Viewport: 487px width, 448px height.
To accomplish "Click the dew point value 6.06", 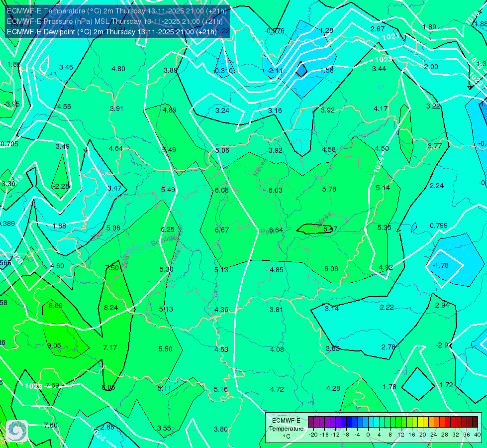I will click(331, 269).
